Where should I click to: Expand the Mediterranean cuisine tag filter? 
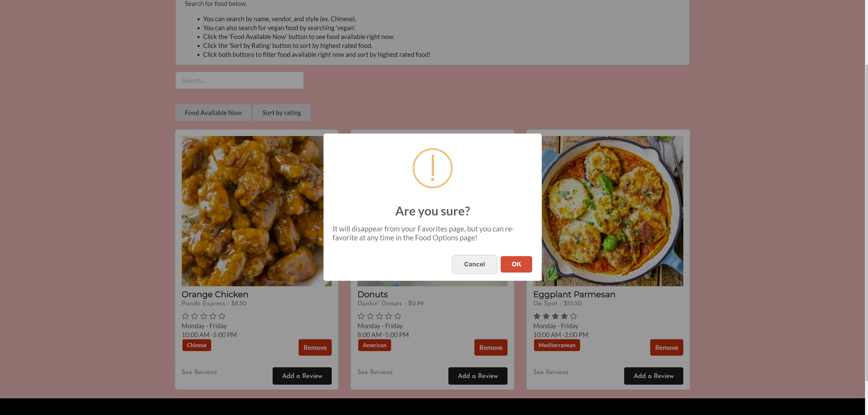coord(557,345)
